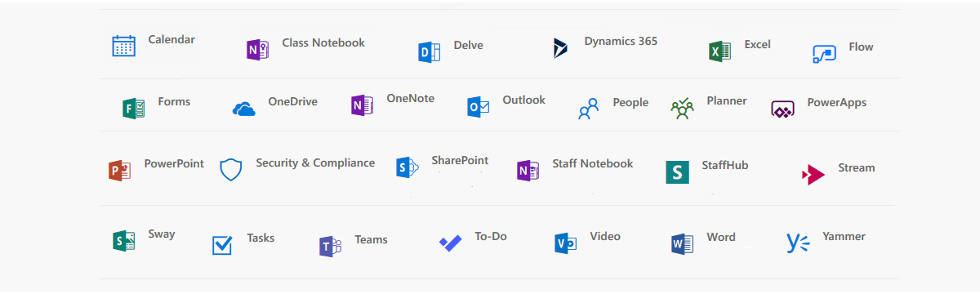Screen dimensions: 980x294
Task: Click the "People" text label
Action: [630, 102]
